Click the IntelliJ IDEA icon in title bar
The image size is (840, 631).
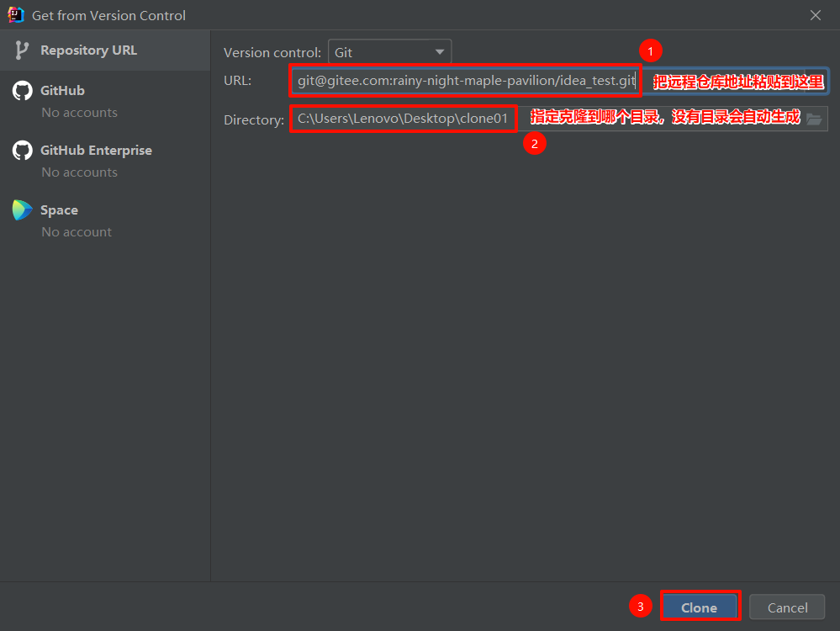pos(15,15)
